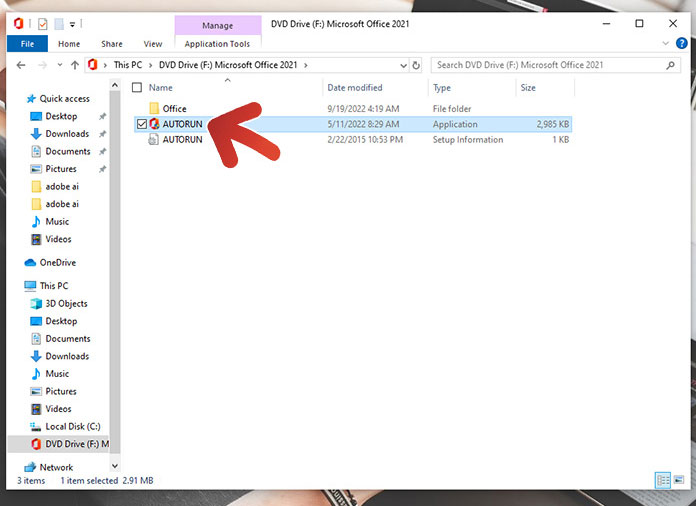Open pinned Documents under Quick access
Image resolution: width=696 pixels, height=506 pixels.
click(67, 151)
